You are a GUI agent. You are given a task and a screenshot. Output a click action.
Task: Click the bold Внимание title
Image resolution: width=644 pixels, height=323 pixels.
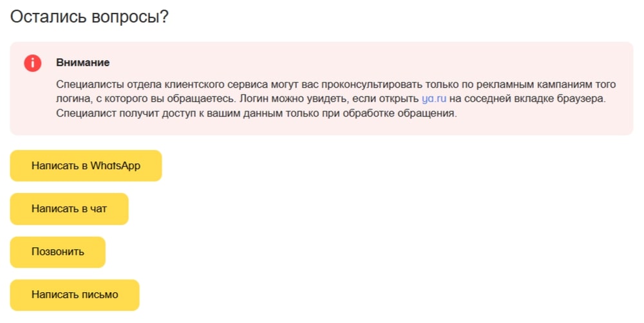(82, 63)
